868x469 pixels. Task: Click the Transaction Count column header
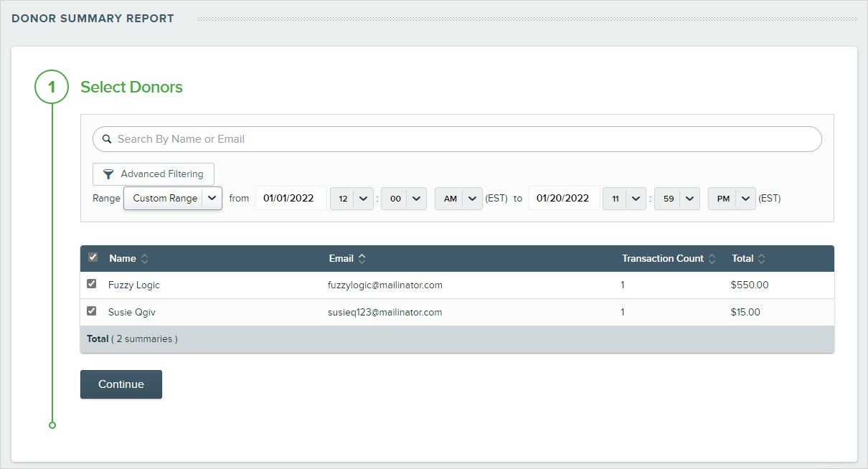click(663, 258)
